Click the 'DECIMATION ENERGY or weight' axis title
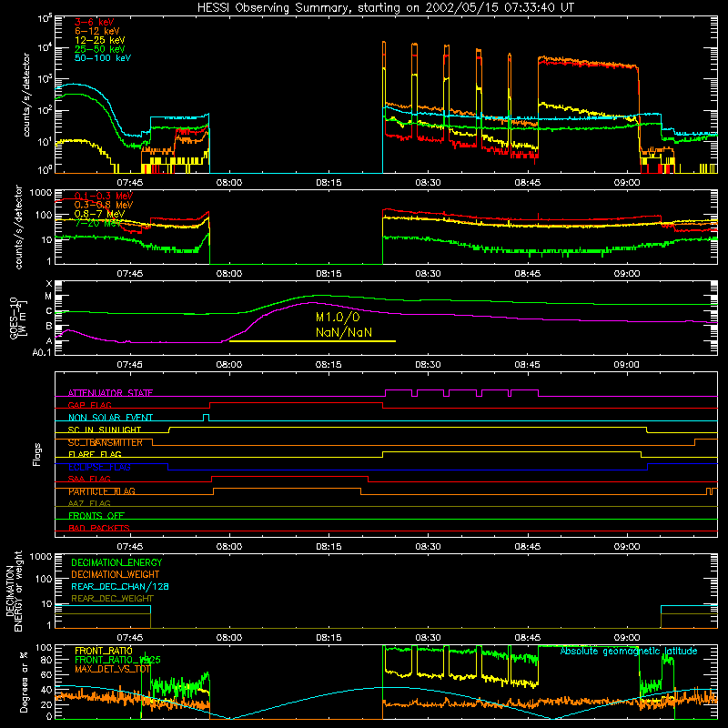 [x=14, y=591]
